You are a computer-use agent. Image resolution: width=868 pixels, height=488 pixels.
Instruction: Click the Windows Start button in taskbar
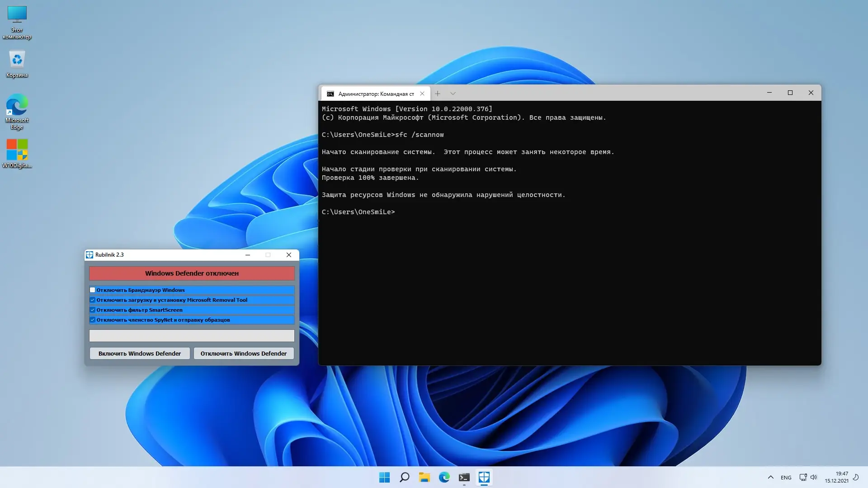coord(384,477)
